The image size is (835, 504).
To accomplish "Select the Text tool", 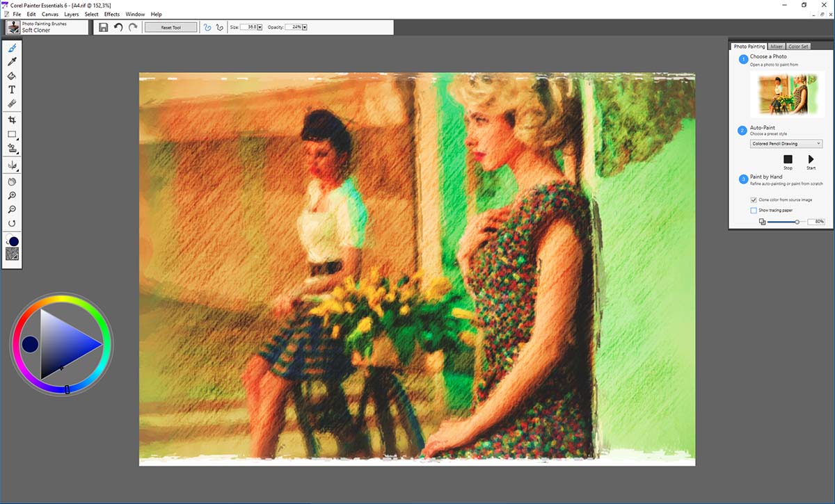I will pyautogui.click(x=12, y=90).
